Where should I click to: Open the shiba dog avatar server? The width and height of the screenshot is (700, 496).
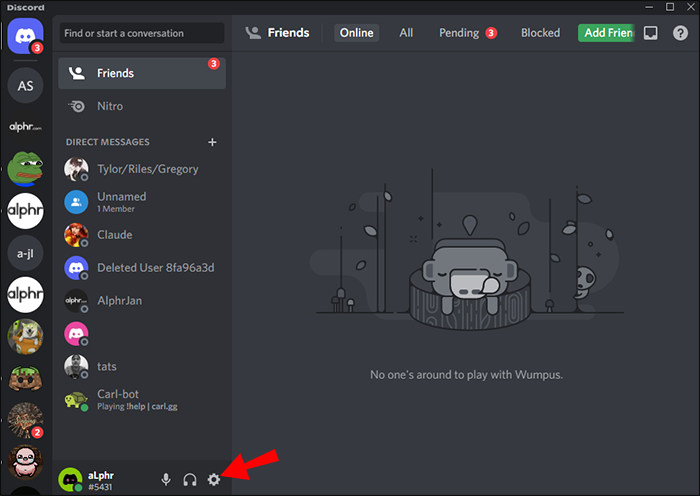click(25, 337)
